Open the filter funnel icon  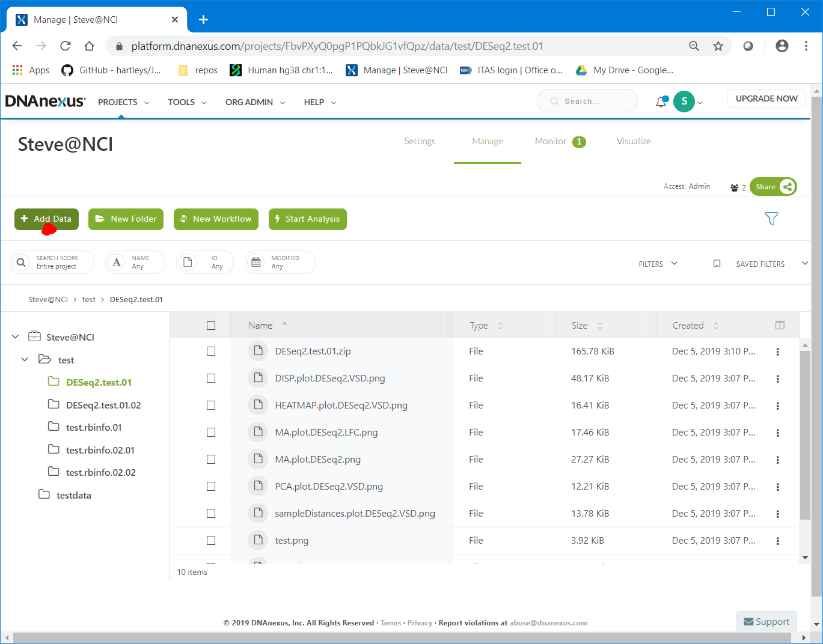tap(771, 219)
